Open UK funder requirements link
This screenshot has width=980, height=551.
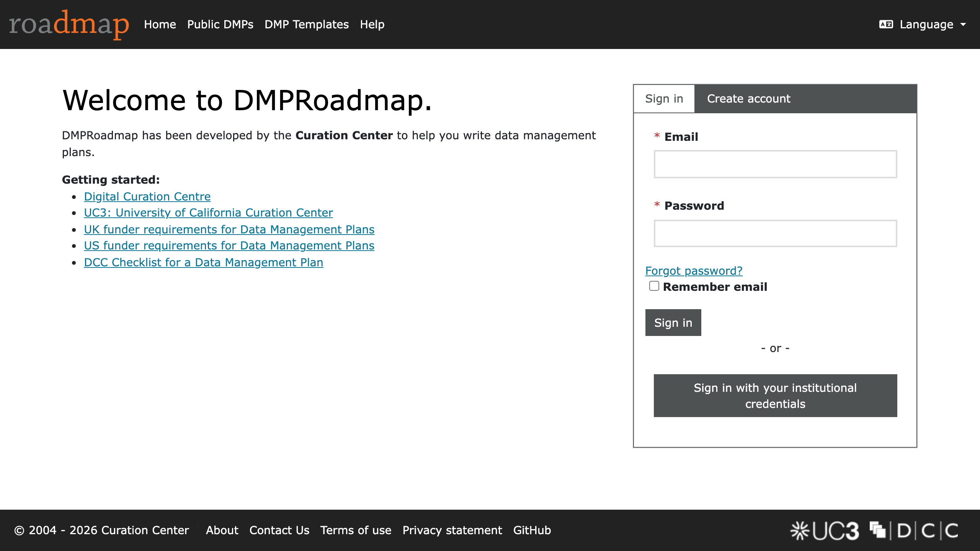point(229,230)
